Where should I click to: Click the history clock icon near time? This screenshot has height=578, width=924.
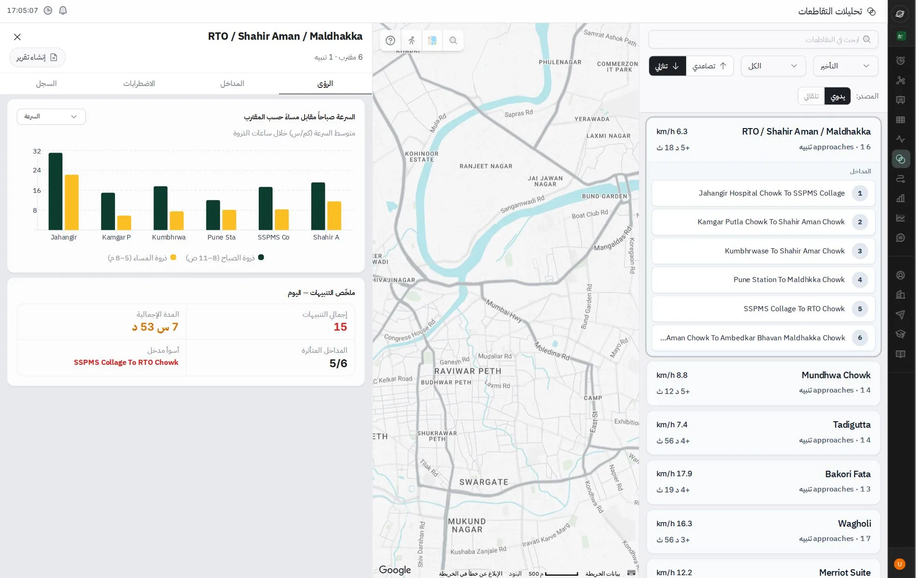[x=48, y=10]
